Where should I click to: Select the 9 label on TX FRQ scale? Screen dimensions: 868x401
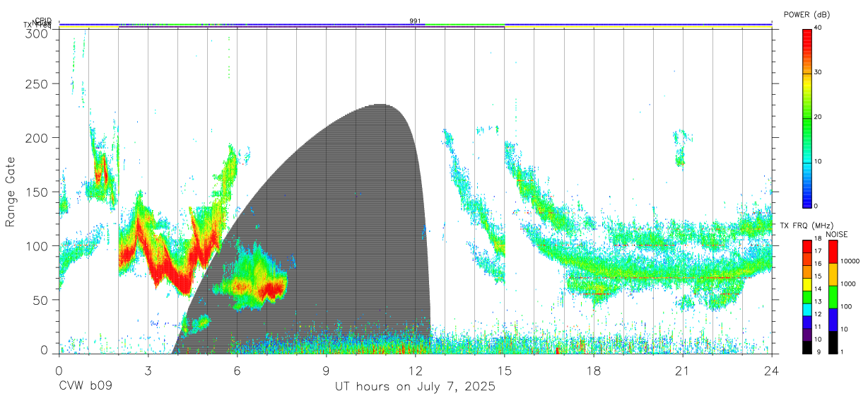pyautogui.click(x=819, y=352)
